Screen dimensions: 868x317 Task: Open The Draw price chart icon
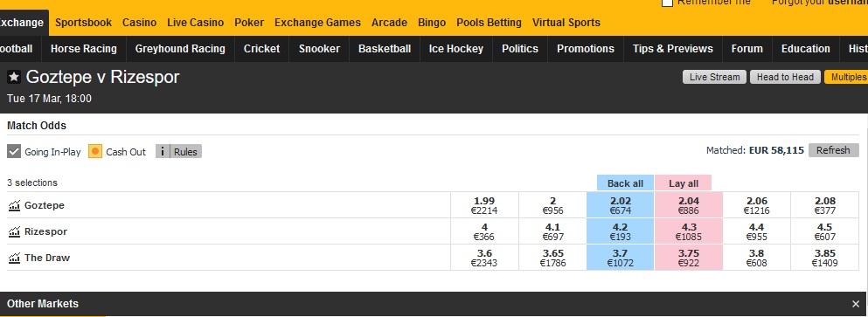point(14,258)
